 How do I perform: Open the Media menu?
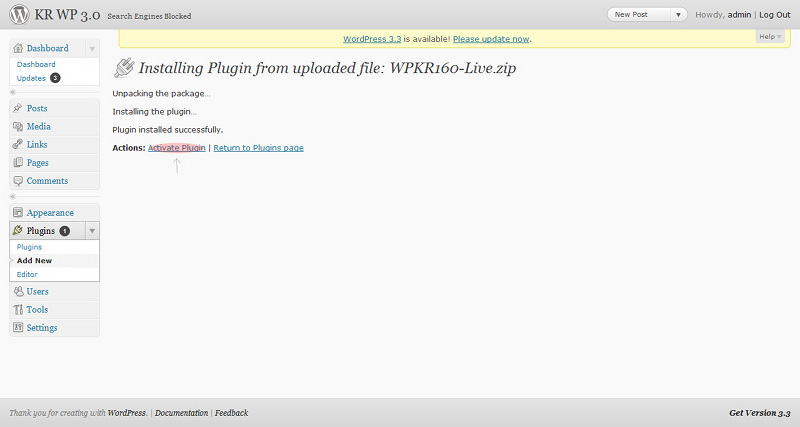[38, 127]
